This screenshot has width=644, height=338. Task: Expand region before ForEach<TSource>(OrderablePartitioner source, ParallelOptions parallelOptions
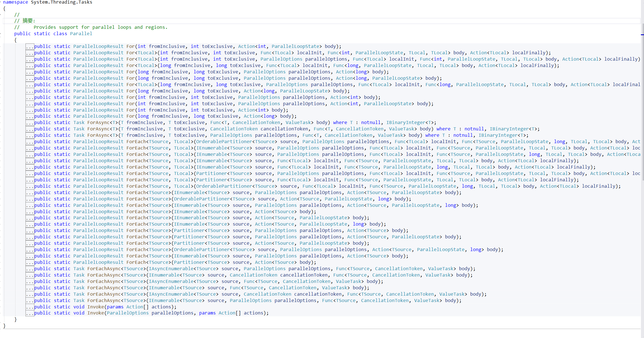click(x=30, y=250)
